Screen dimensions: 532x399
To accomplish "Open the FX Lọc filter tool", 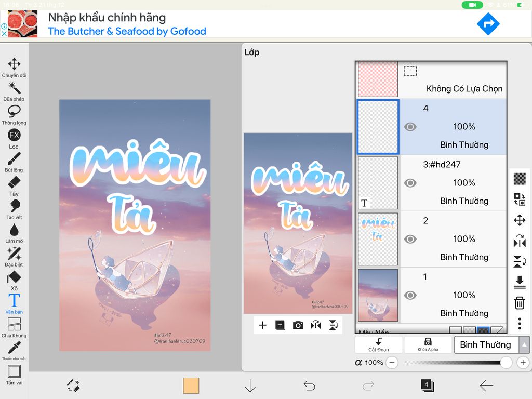I will point(14,139).
